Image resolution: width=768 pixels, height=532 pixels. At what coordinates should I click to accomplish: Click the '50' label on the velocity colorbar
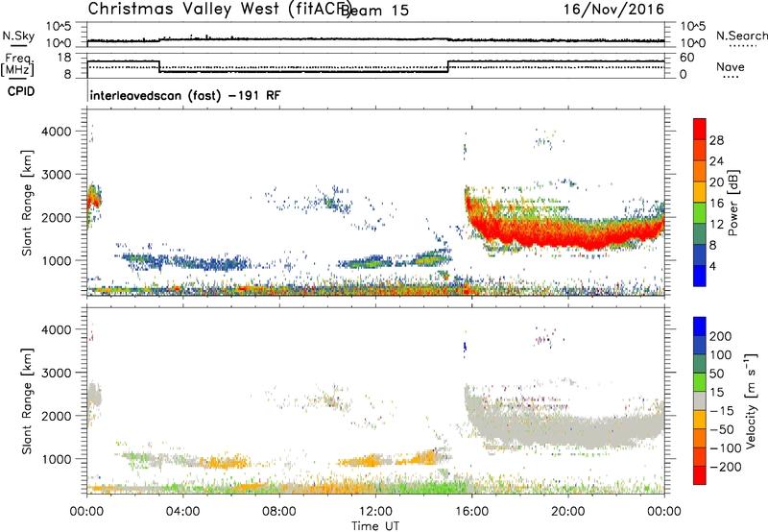716,374
